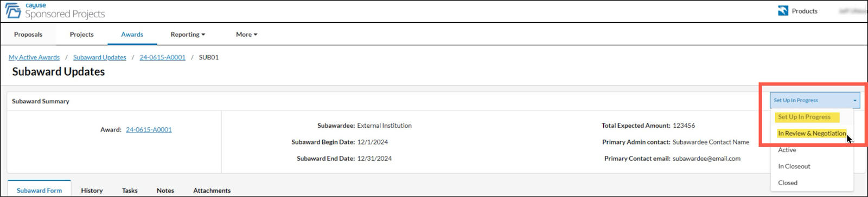Image resolution: width=868 pixels, height=197 pixels.
Task: Navigate to Subaward Updates breadcrumb link
Action: click(x=100, y=57)
